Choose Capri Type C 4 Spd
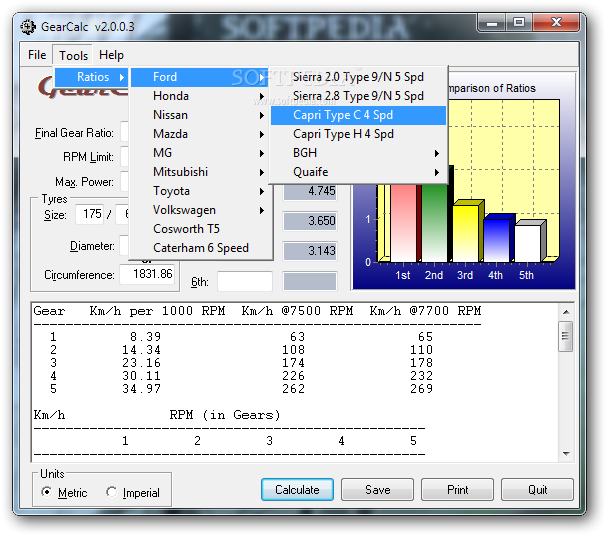This screenshot has width=607, height=536. click(x=358, y=115)
